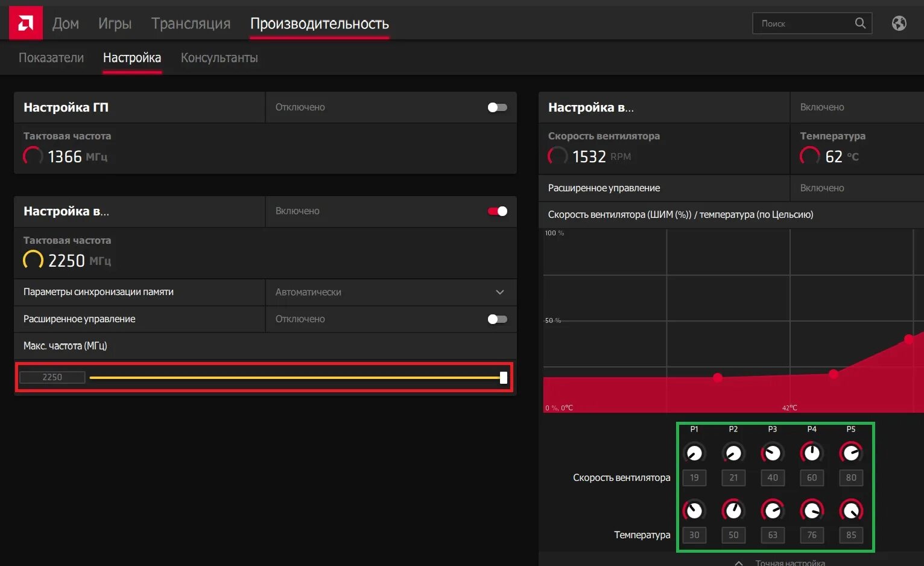Viewport: 924px width, 566px height.
Task: Disable the memory tuning Включено toggle
Action: pos(498,211)
